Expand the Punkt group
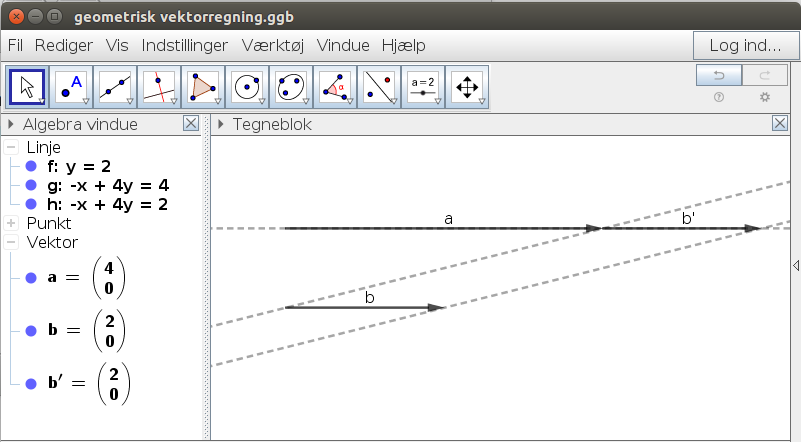801x442 pixels. 11,223
